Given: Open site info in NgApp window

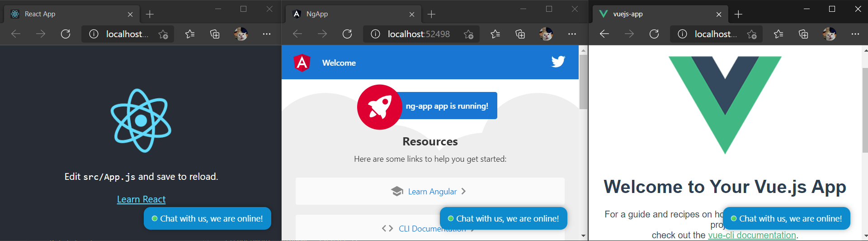Looking at the screenshot, I should coord(375,34).
